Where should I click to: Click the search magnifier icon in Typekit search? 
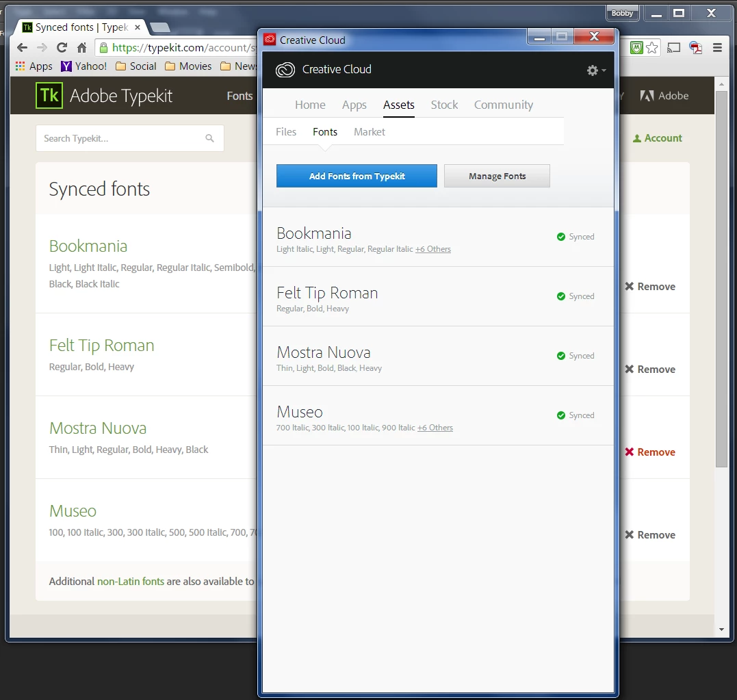point(209,138)
